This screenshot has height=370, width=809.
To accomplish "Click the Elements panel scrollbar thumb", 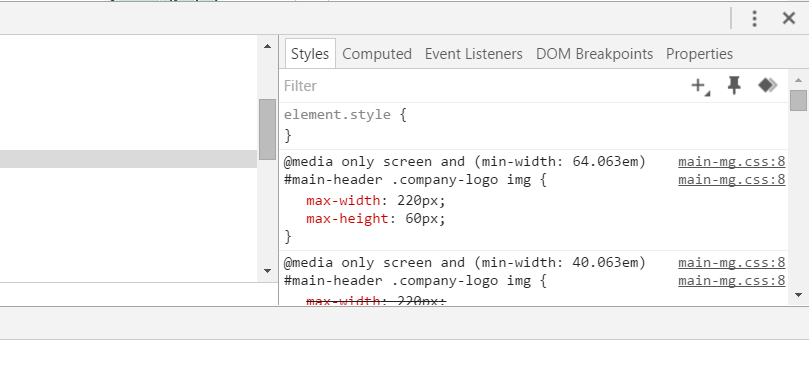I will (x=267, y=130).
